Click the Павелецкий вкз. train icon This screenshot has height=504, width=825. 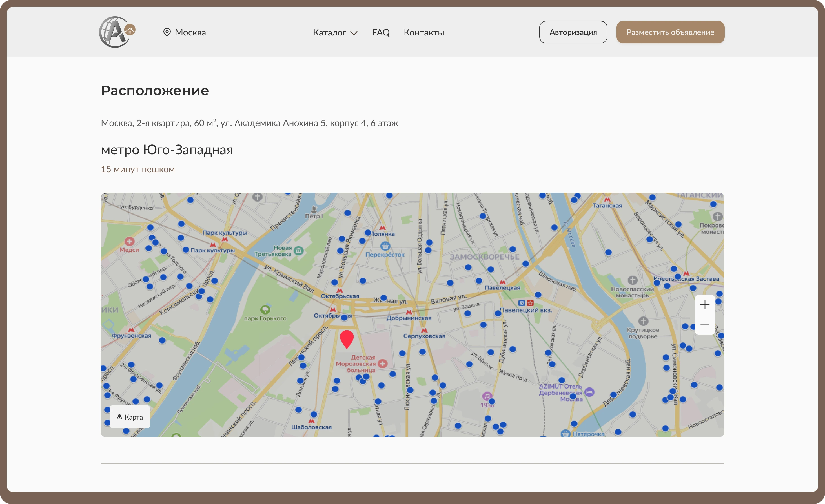click(521, 303)
